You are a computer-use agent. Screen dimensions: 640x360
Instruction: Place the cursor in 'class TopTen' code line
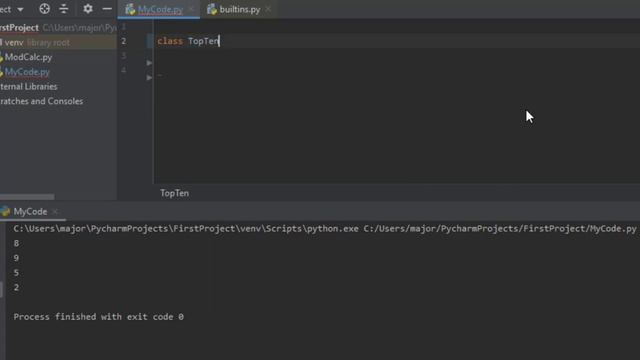tap(188, 41)
